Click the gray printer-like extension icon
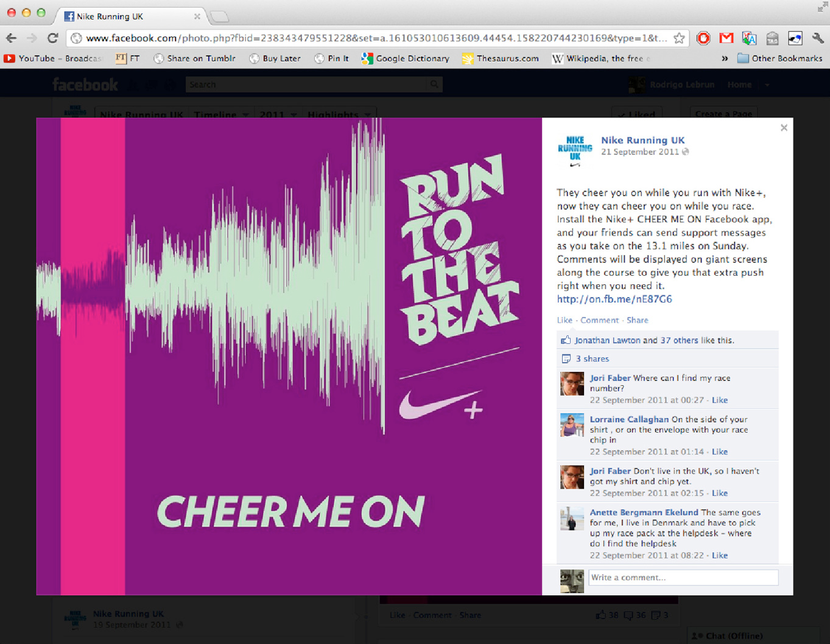Image resolution: width=830 pixels, height=644 pixels. click(x=772, y=38)
